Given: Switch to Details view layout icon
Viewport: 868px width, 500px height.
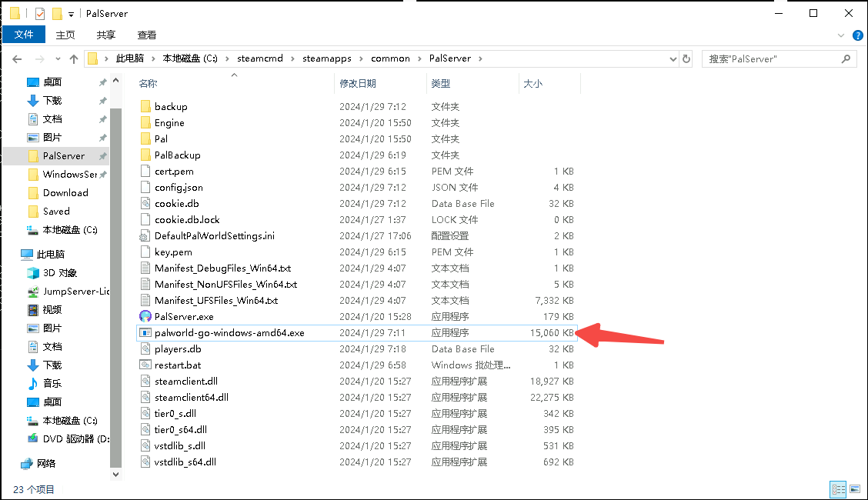Looking at the screenshot, I should tap(838, 489).
